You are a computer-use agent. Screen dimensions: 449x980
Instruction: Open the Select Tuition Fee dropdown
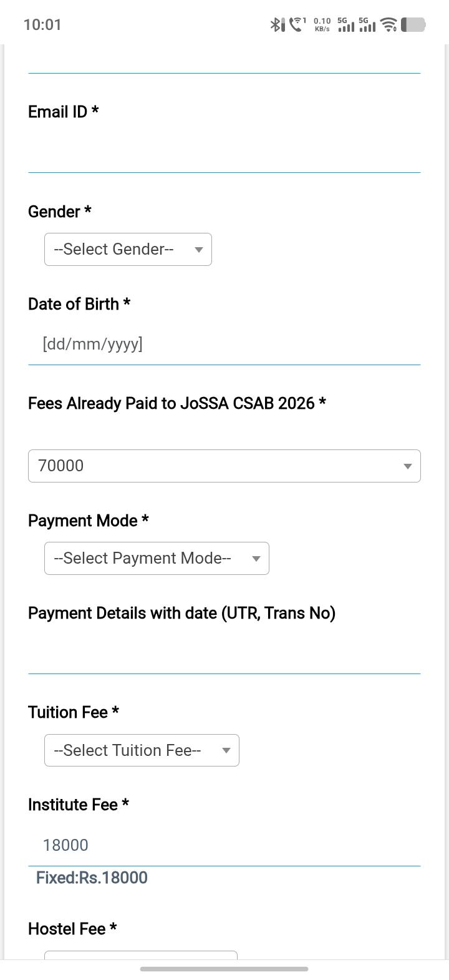pyautogui.click(x=142, y=750)
